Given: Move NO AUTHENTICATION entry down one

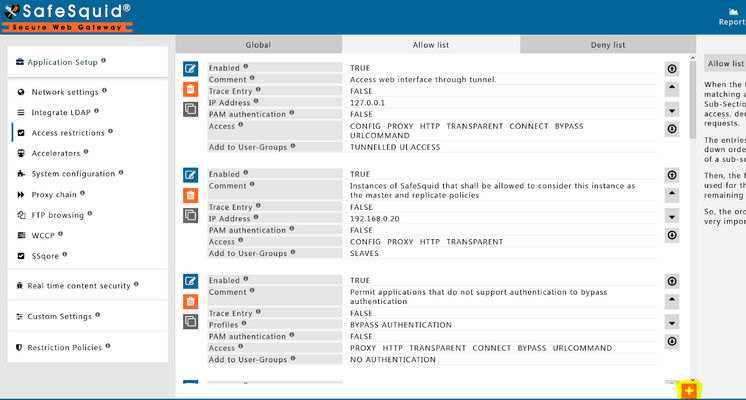Looking at the screenshot, I should [x=672, y=323].
